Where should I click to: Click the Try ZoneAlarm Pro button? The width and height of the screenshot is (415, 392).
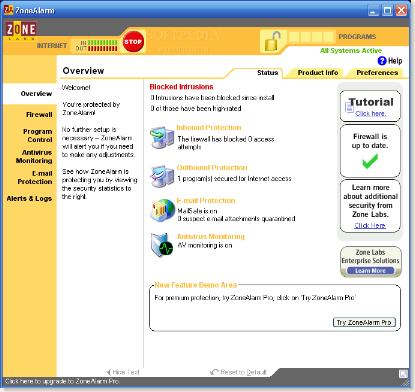364,322
